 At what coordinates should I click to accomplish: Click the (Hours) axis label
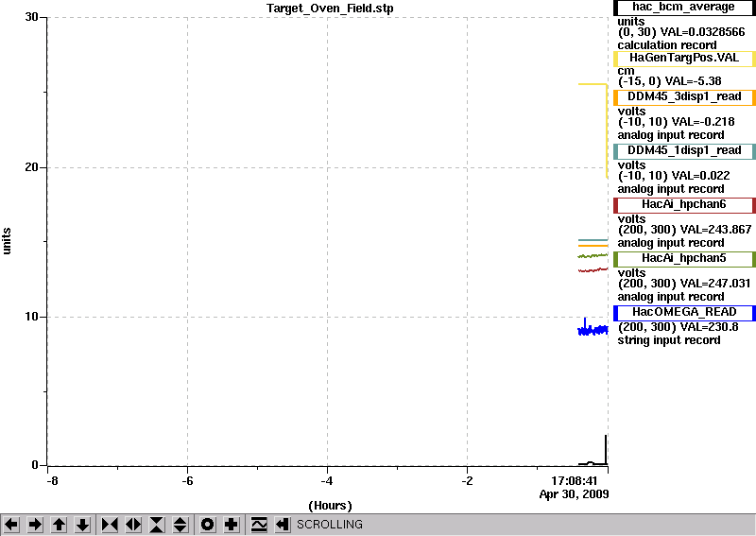pyautogui.click(x=330, y=506)
